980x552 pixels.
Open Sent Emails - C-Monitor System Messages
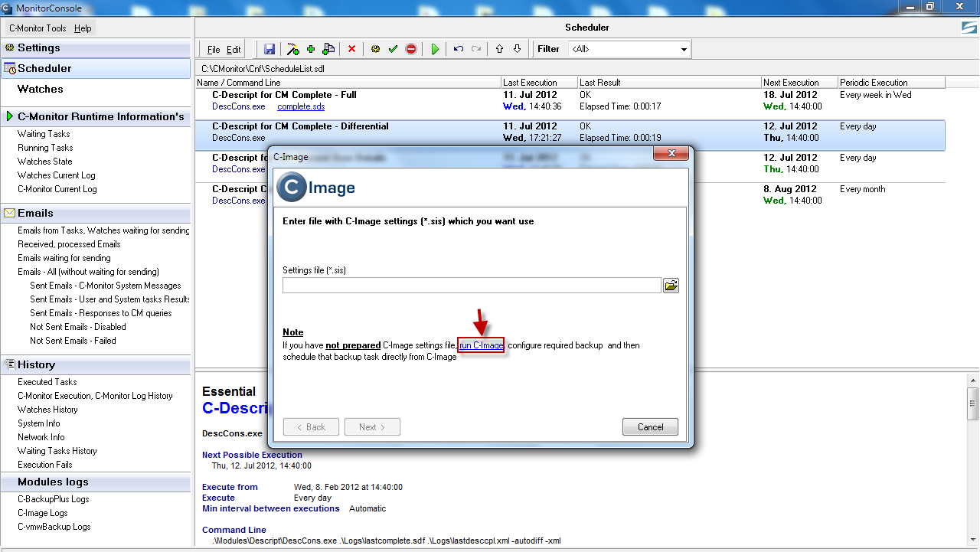coord(106,286)
